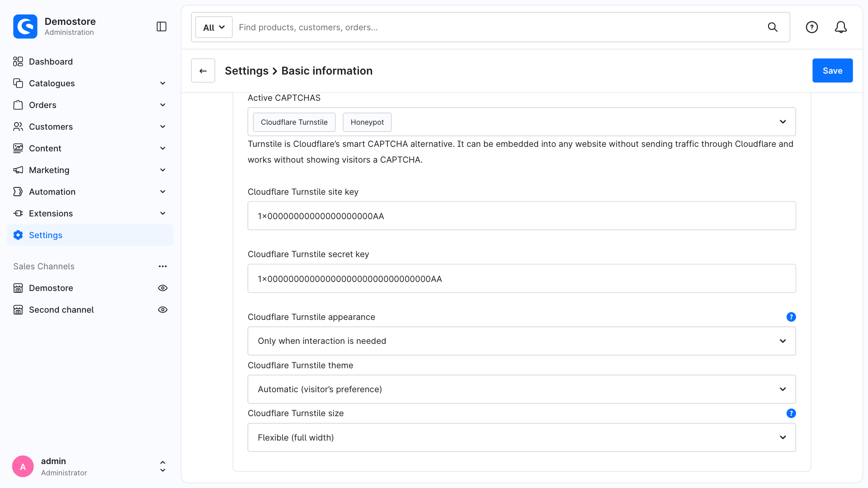Click the search magnifier icon
The image size is (868, 488).
click(773, 27)
